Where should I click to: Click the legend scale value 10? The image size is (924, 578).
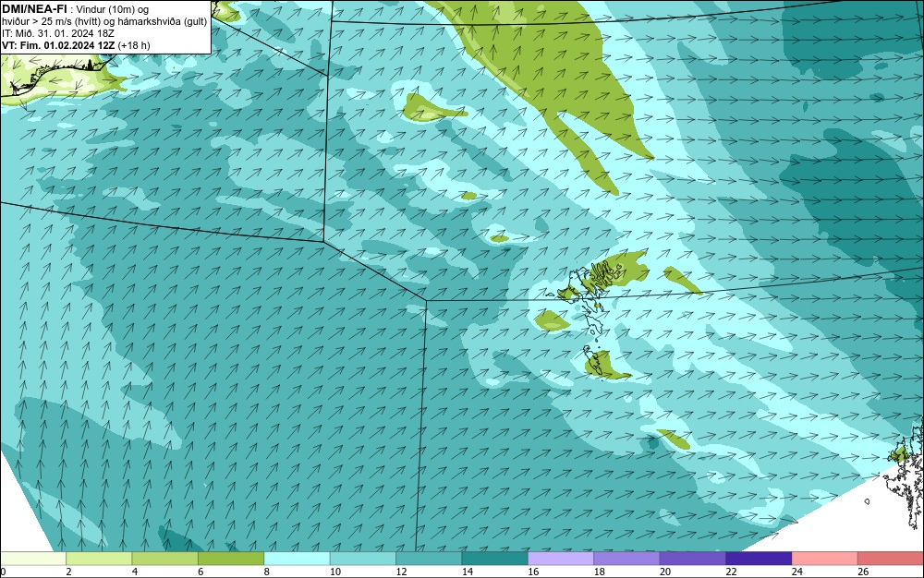(334, 572)
